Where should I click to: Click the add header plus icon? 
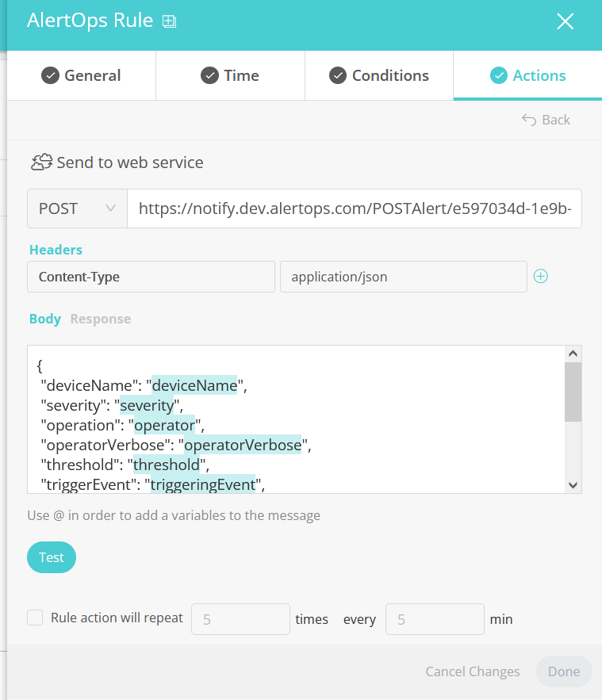[541, 277]
